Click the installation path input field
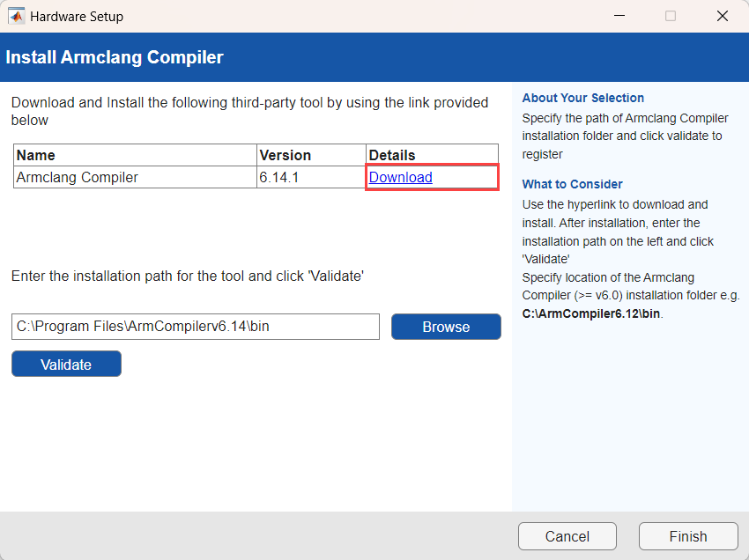This screenshot has width=749, height=560. (196, 327)
